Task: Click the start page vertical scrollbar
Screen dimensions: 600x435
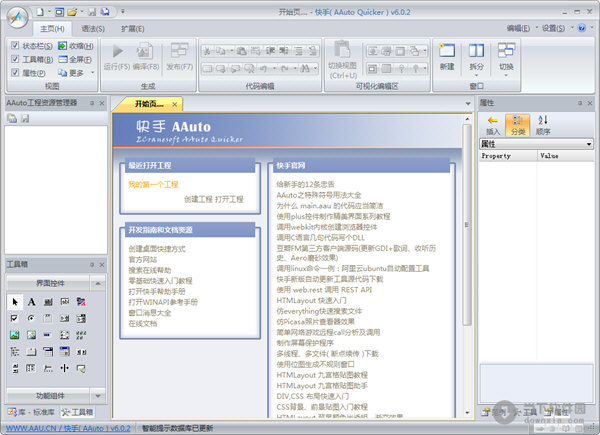Action: (x=467, y=225)
